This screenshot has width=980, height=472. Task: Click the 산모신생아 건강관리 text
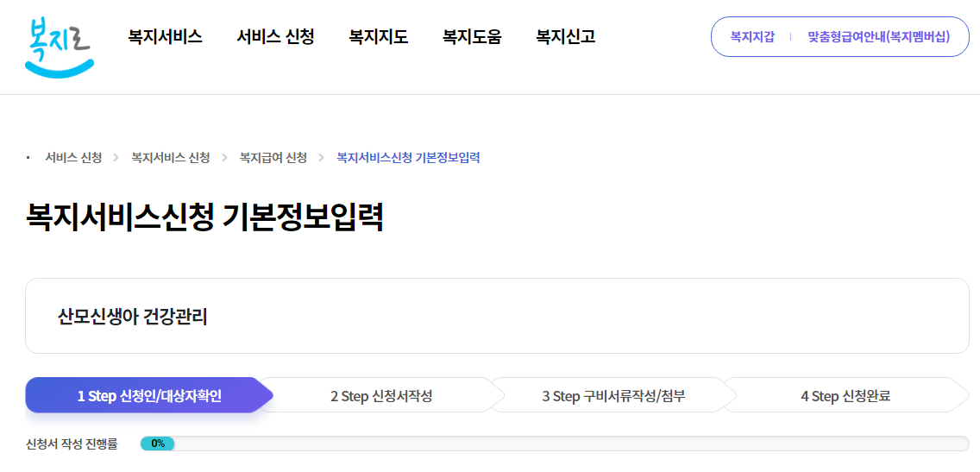pyautogui.click(x=132, y=317)
